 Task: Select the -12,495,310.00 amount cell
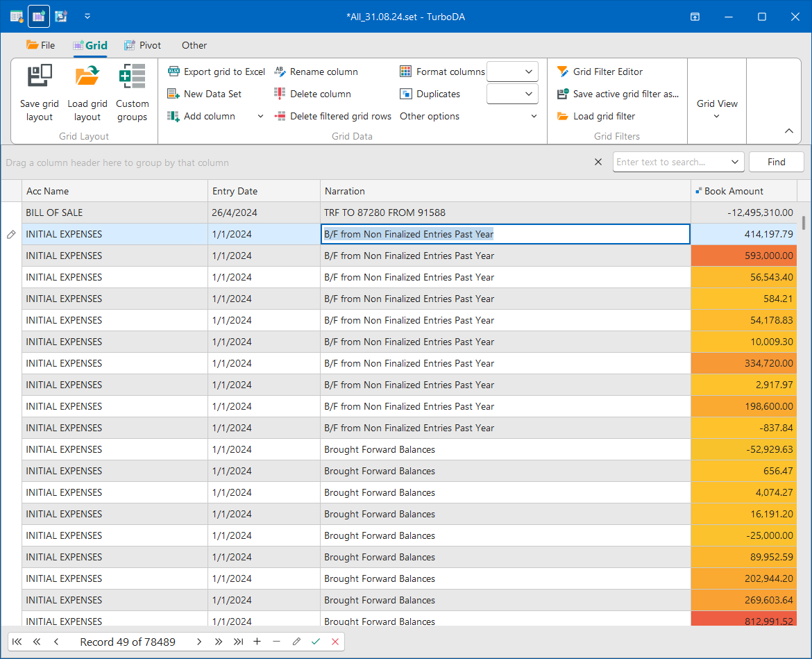coord(744,212)
